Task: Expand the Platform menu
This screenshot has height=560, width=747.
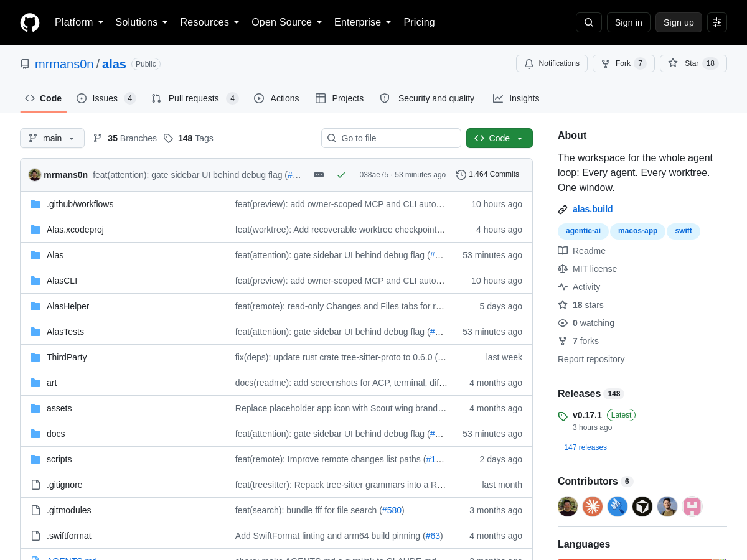Action: click(x=79, y=22)
